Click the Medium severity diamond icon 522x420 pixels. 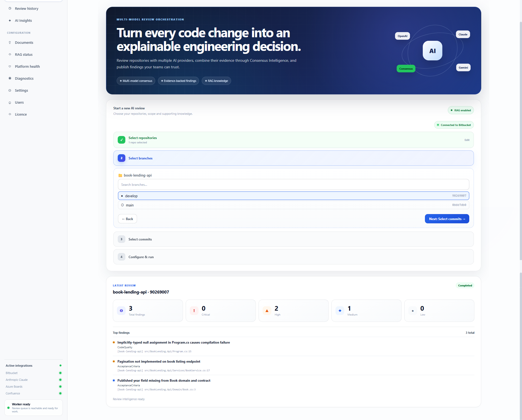[340, 311]
